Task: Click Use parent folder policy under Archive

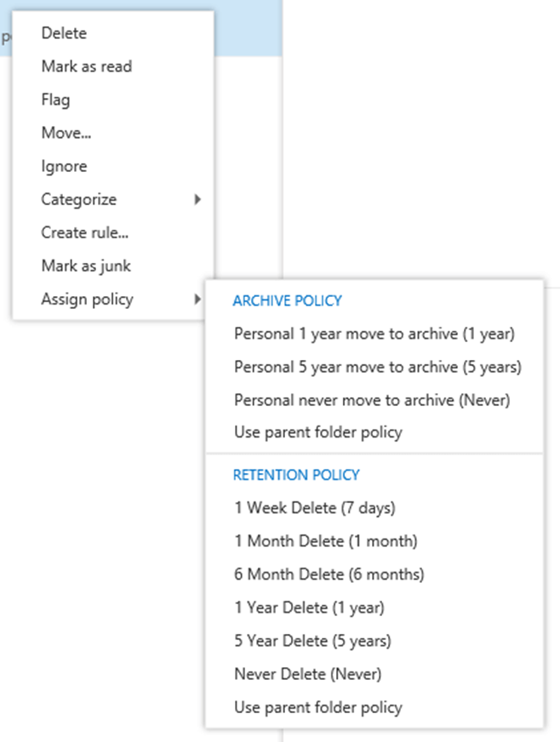Action: click(318, 432)
